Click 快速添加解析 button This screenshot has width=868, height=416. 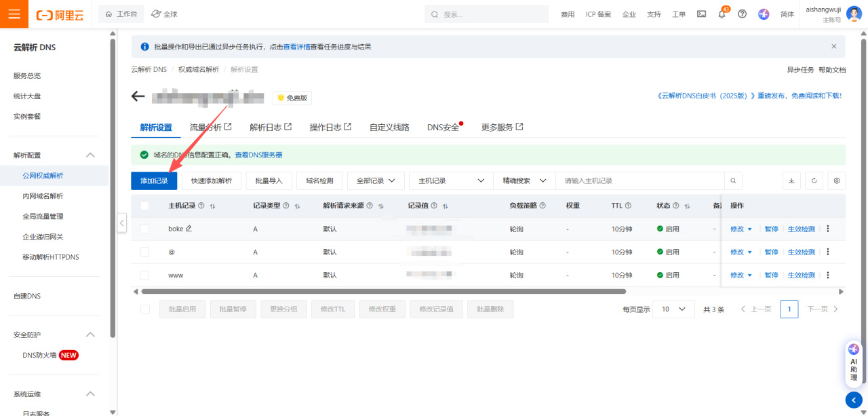coord(211,181)
